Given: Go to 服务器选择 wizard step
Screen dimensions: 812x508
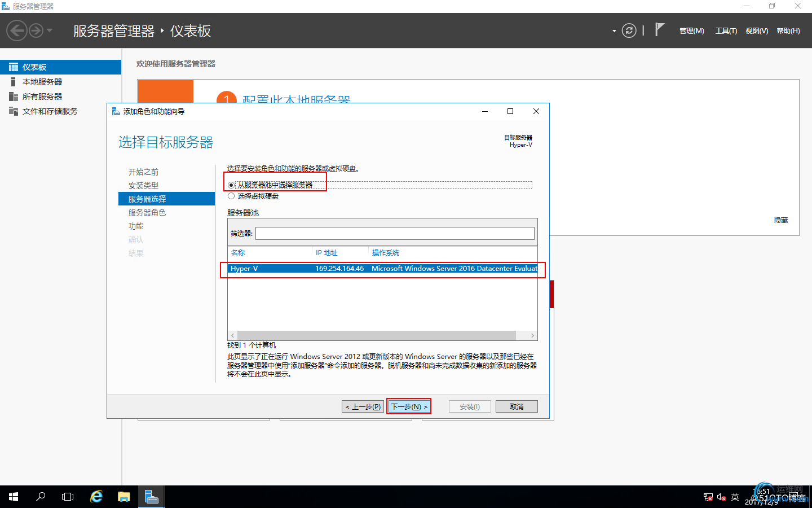Looking at the screenshot, I should (166, 199).
